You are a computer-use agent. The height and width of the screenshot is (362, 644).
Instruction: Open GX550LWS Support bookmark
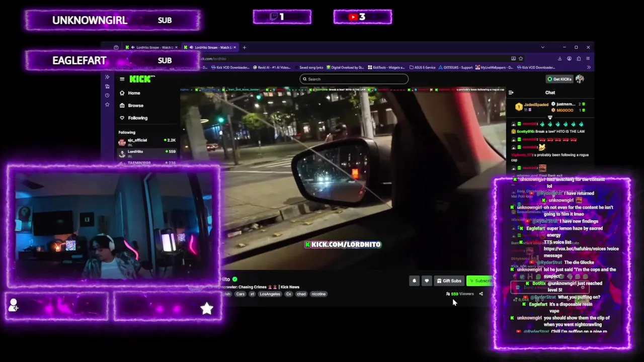pyautogui.click(x=456, y=67)
